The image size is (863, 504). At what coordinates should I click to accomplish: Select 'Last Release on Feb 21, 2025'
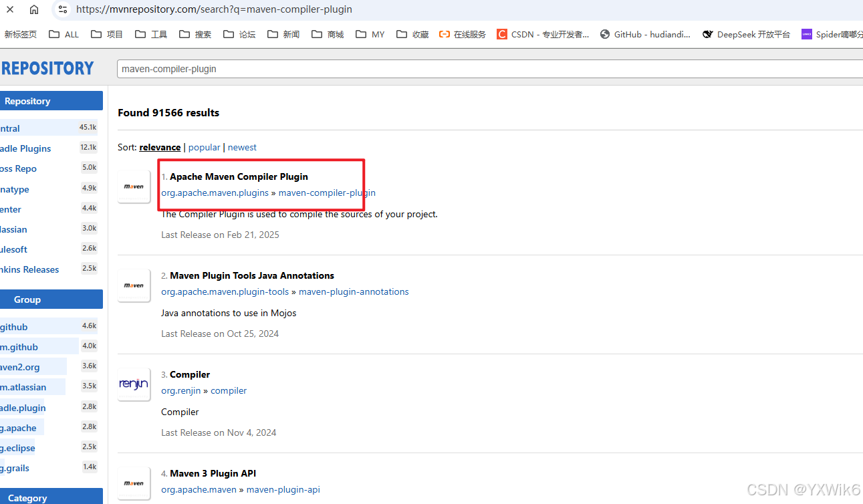220,235
